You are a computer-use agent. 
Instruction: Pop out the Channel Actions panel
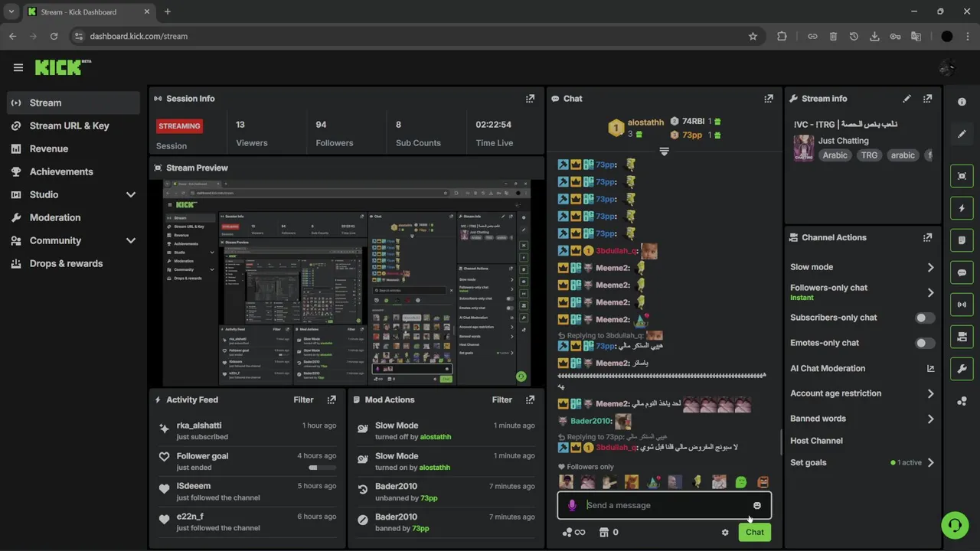tap(928, 237)
